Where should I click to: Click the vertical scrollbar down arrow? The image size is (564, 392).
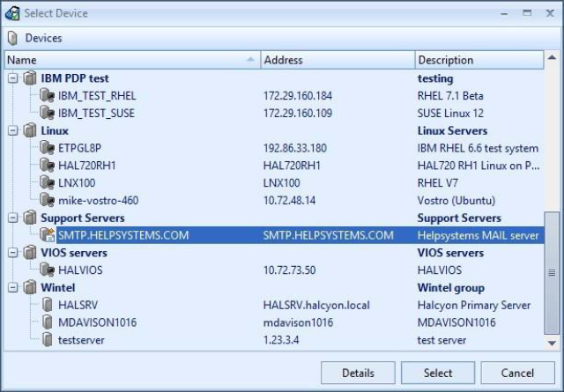pos(552,342)
